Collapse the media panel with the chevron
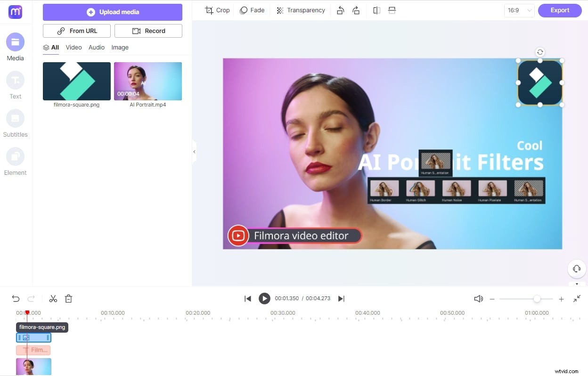Screen dimensions: 588x376 (x=194, y=151)
